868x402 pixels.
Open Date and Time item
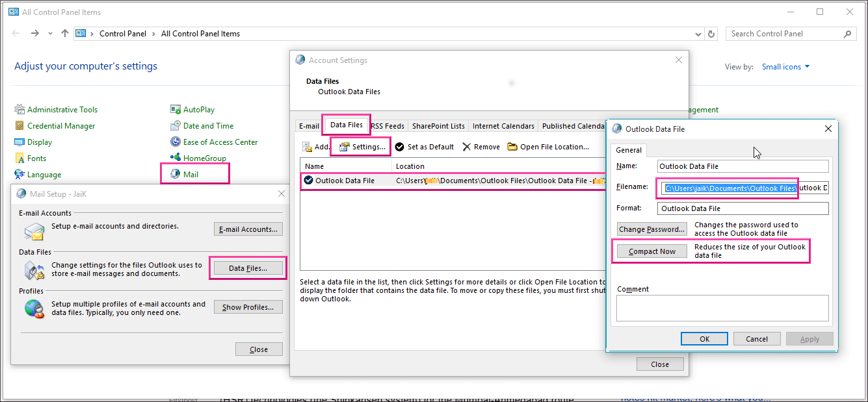202,126
